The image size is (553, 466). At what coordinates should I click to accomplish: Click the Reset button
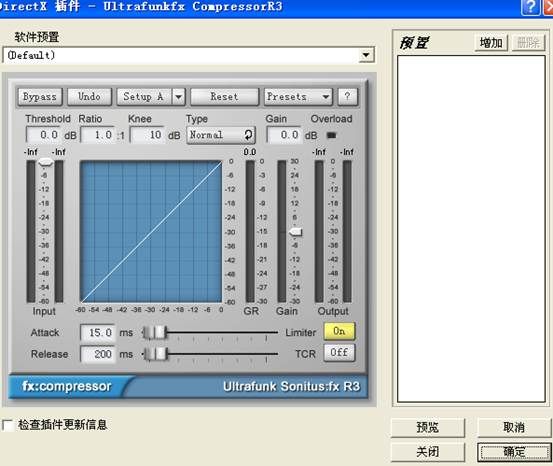tap(224, 97)
